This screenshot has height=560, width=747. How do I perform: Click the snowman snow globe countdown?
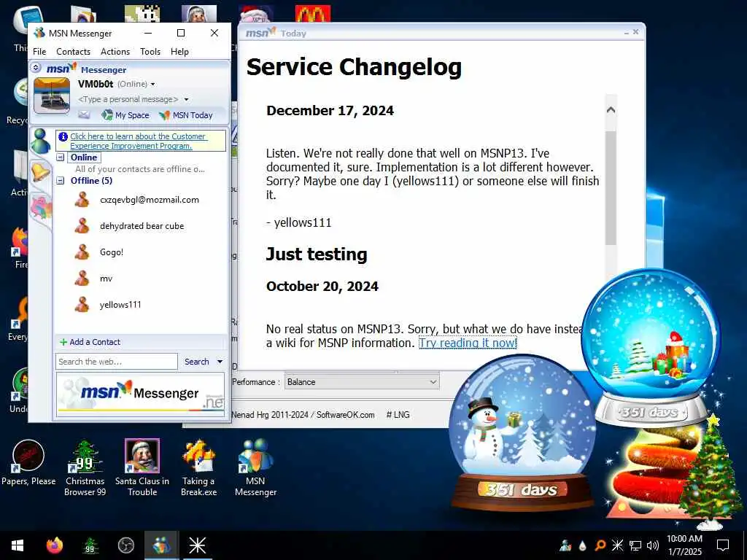click(x=522, y=433)
